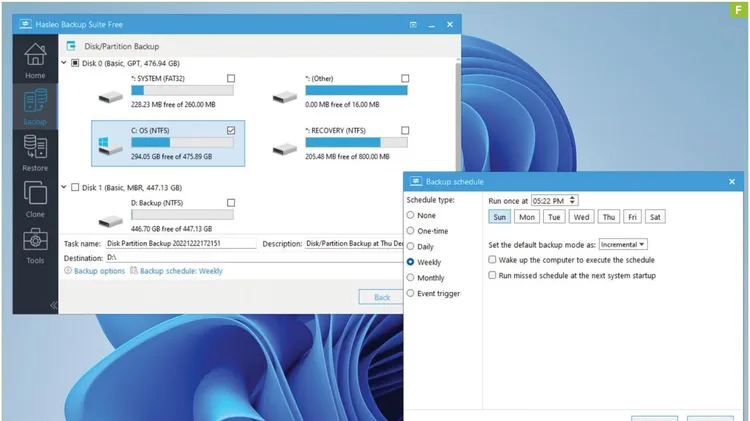Toggle the Sat day button
Screen dimensions: 750x421
click(x=655, y=217)
